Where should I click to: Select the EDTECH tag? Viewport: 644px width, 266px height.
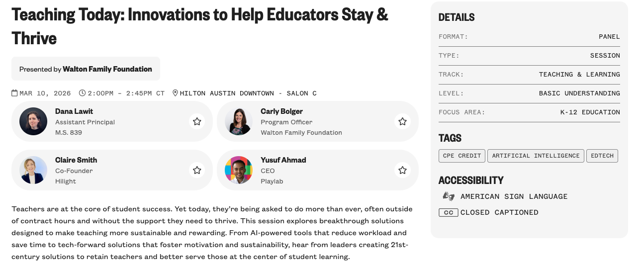tap(602, 156)
